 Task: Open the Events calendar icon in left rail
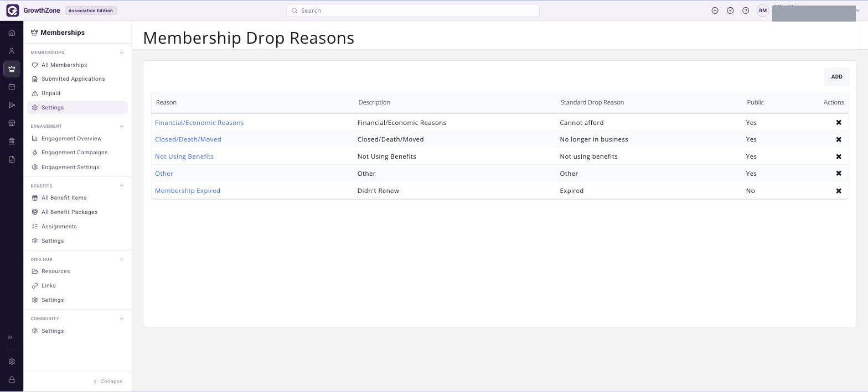click(12, 87)
